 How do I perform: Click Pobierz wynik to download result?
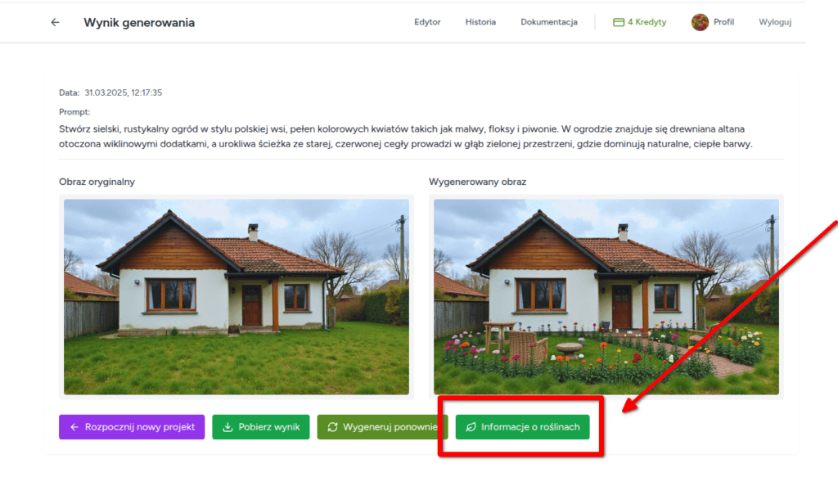pyautogui.click(x=260, y=426)
